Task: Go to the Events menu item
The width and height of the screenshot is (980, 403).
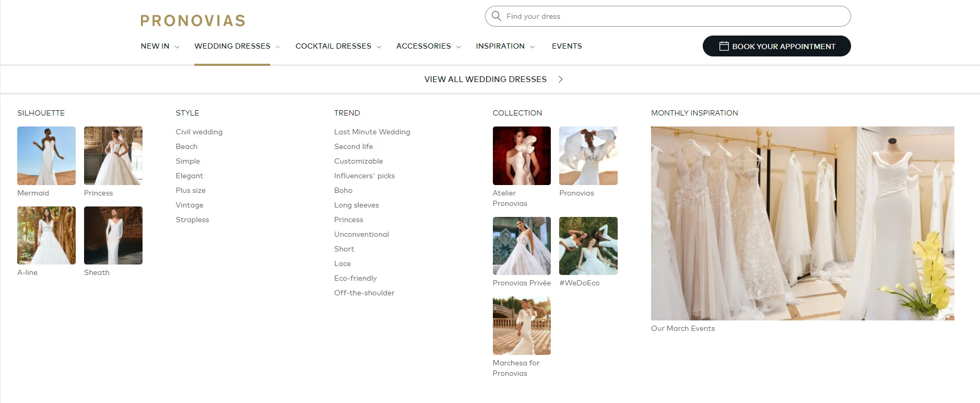Action: [566, 46]
